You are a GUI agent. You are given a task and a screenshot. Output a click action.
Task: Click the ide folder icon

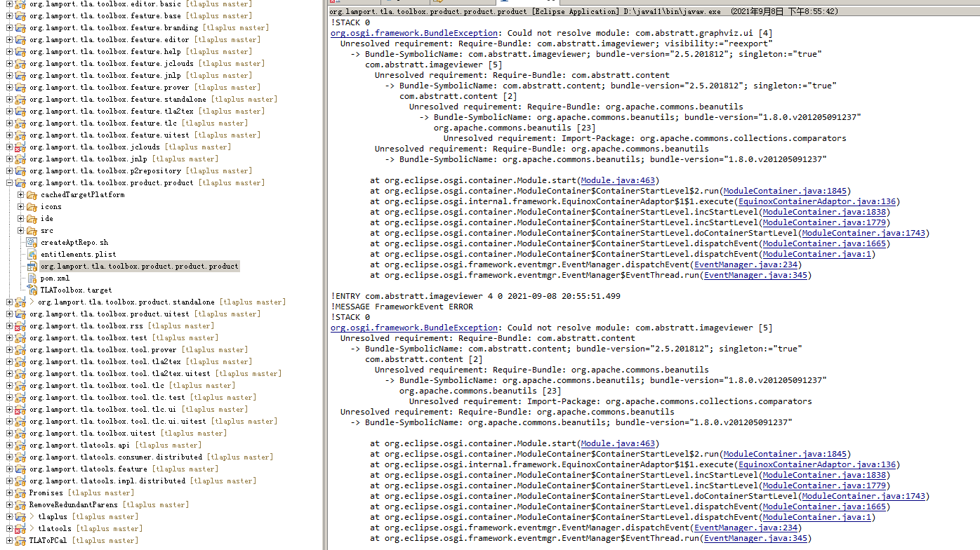tap(30, 218)
